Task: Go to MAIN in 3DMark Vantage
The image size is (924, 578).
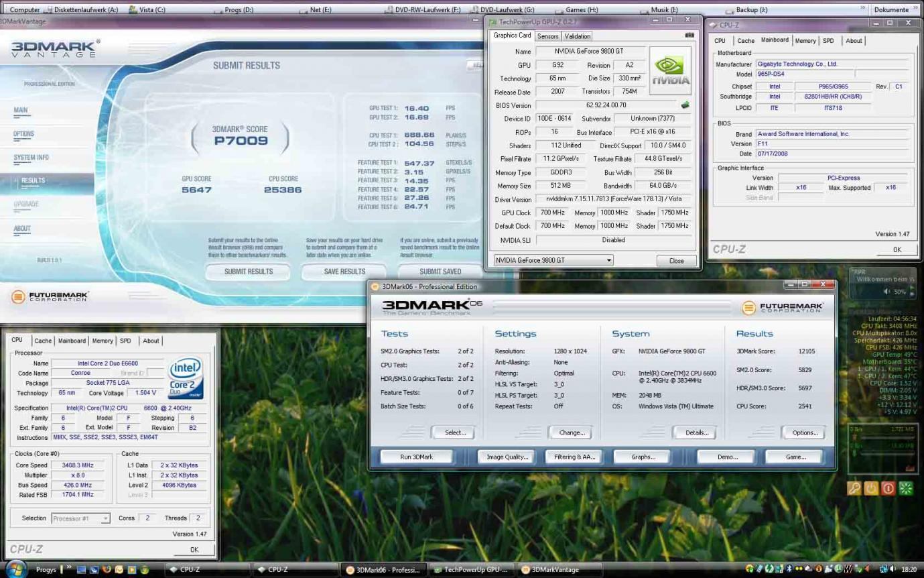Action: click(x=21, y=110)
